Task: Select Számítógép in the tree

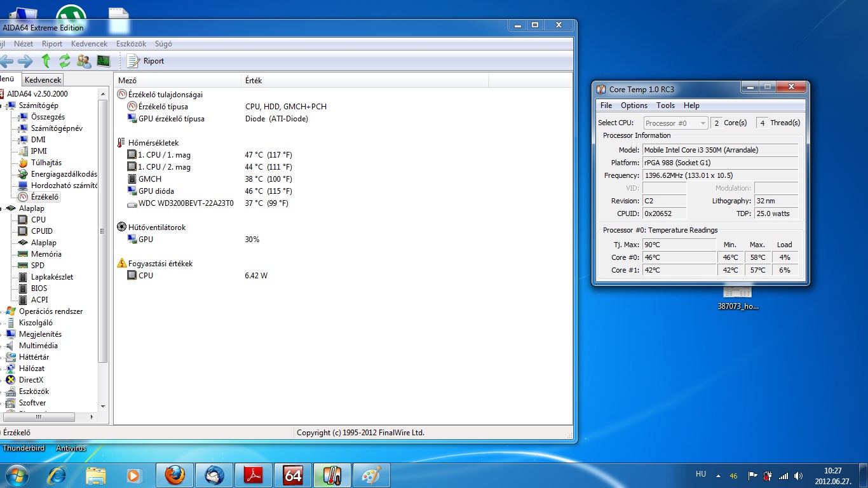Action: point(39,105)
